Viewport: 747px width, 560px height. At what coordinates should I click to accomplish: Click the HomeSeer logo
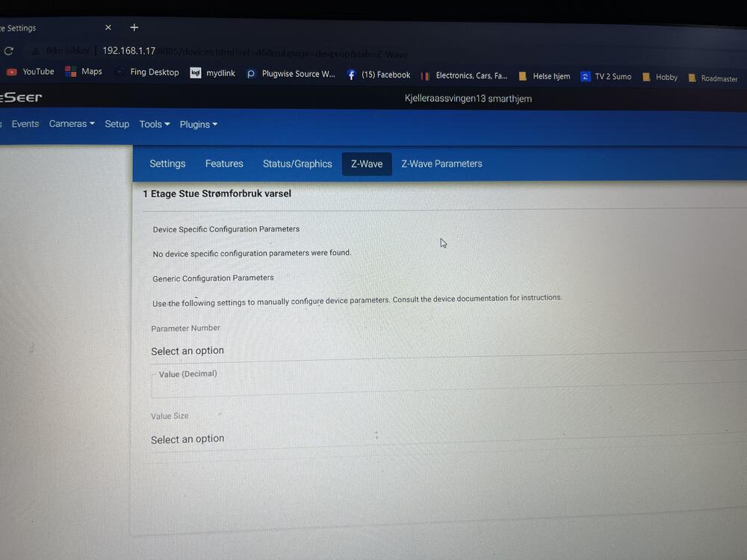coord(21,97)
